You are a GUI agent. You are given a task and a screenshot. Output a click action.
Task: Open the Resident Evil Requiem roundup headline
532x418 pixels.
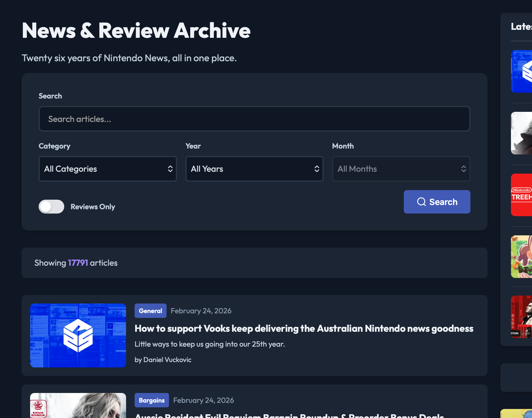click(x=289, y=415)
